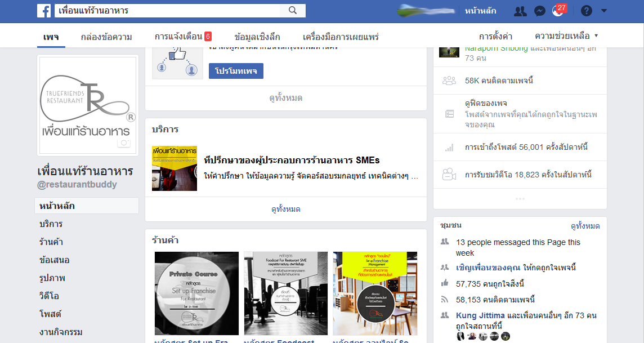Click ดูทั้งหมด in the ชุมชน panel
Screen dimensions: 644x343
tap(585, 226)
